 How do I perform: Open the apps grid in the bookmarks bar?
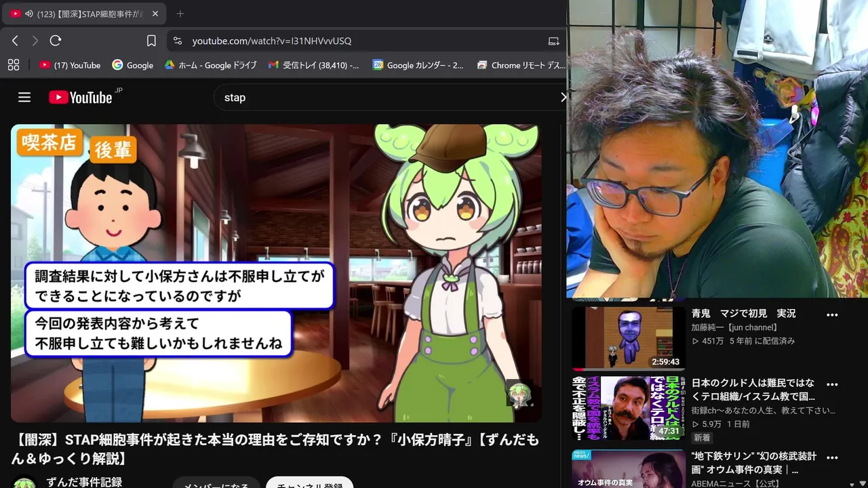click(x=13, y=65)
